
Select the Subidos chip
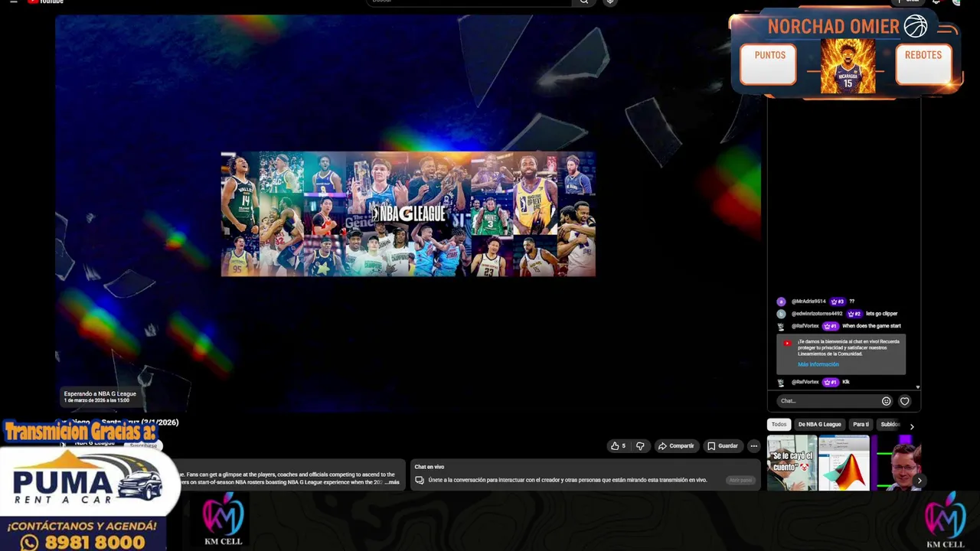pyautogui.click(x=890, y=424)
